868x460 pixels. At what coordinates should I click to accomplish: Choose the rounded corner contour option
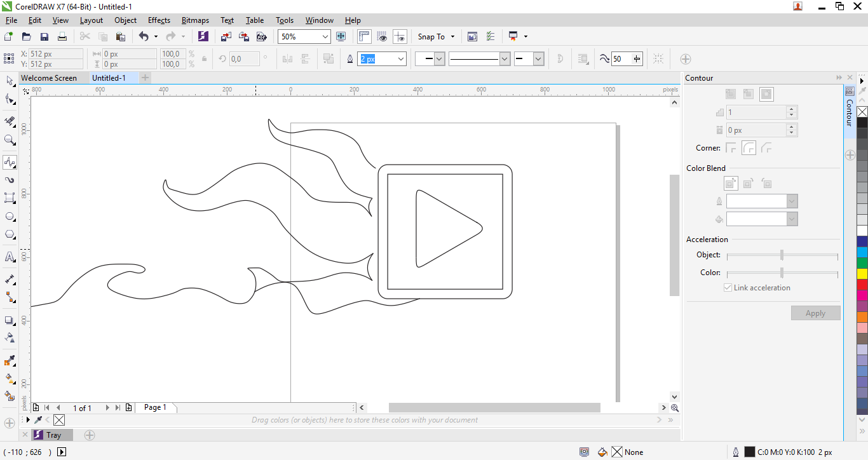(749, 148)
